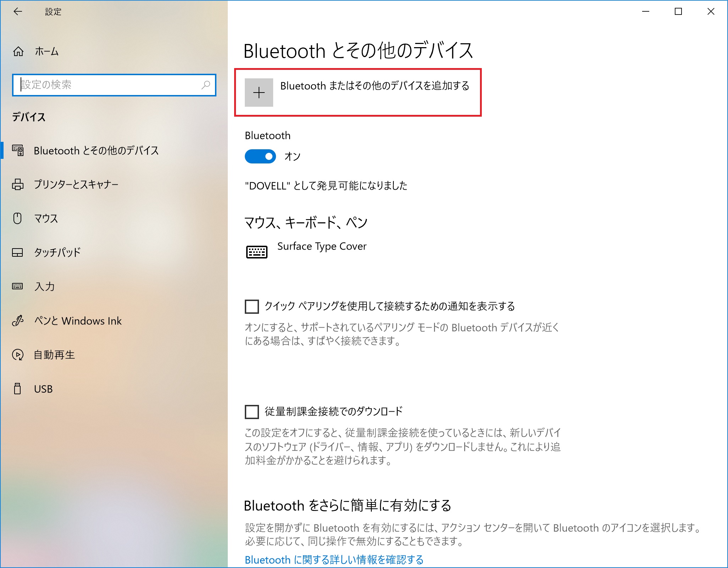Click the Mouse settings icon

18,218
